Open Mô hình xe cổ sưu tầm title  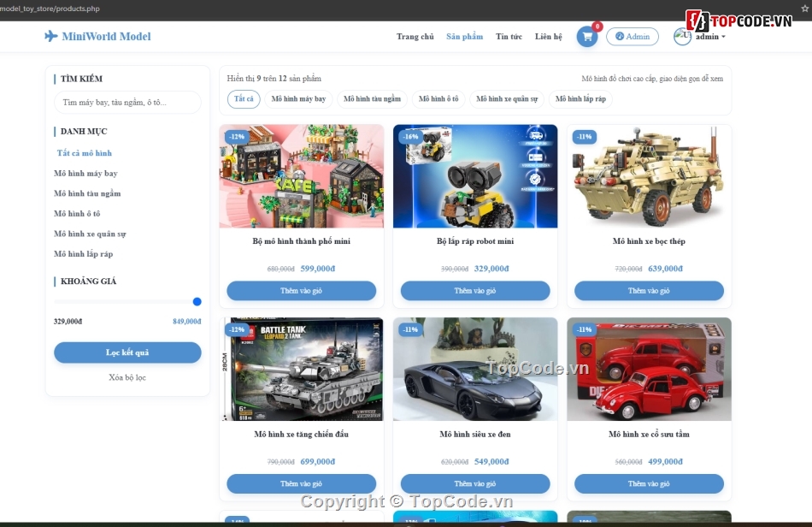click(x=649, y=435)
